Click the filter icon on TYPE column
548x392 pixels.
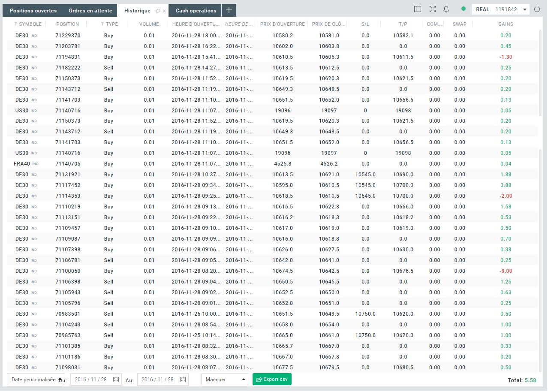(x=102, y=24)
